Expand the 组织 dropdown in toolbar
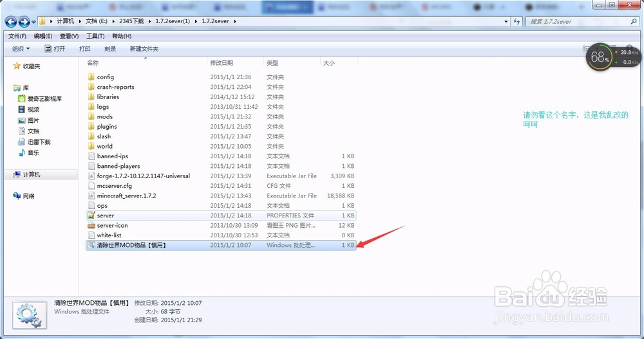Viewport: 644px width, 339px height. (21, 48)
